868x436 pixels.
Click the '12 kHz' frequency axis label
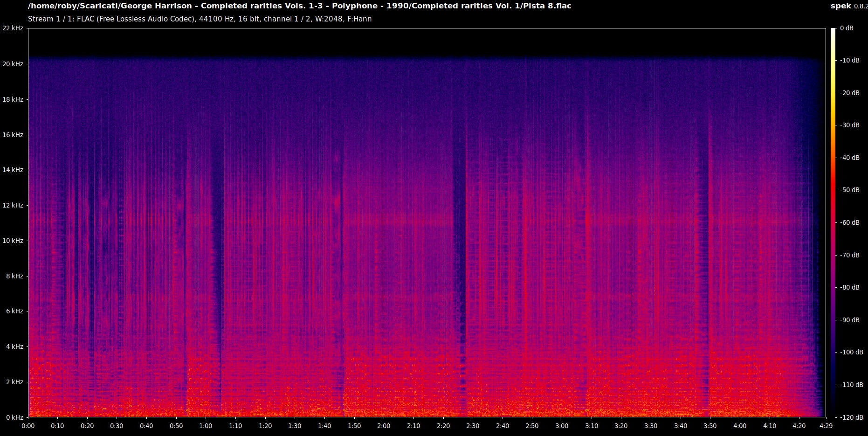pyautogui.click(x=13, y=205)
